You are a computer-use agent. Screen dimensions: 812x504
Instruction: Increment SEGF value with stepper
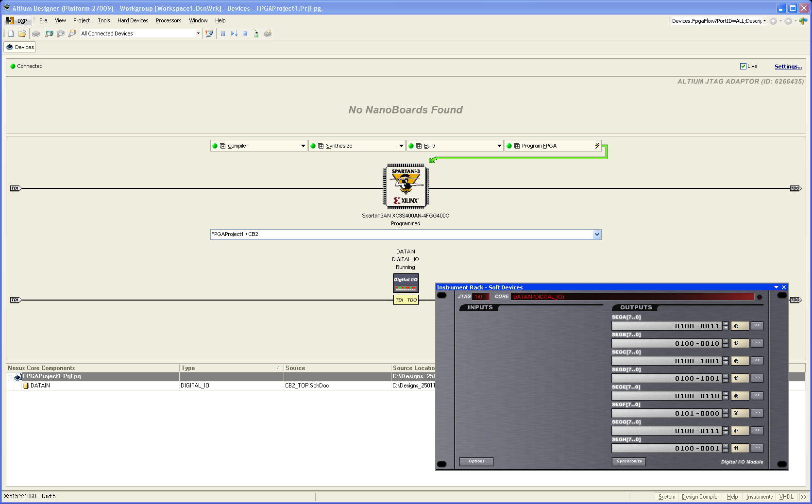tap(726, 411)
